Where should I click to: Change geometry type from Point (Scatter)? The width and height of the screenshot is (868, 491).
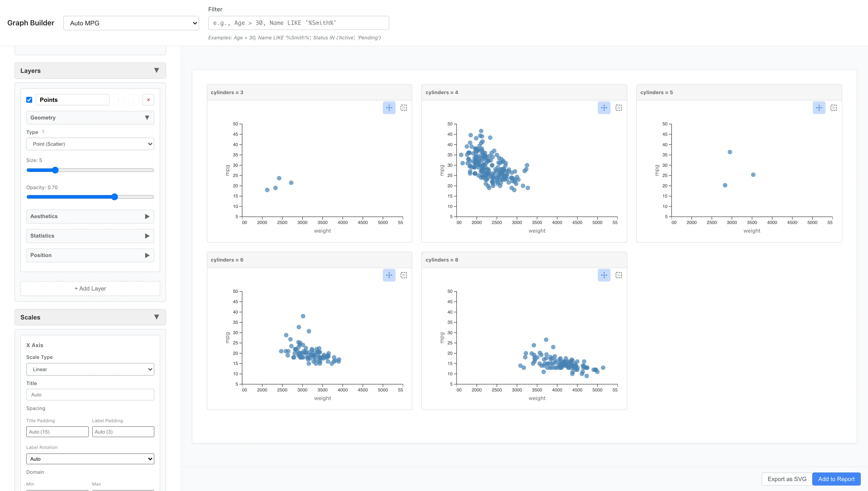point(90,144)
